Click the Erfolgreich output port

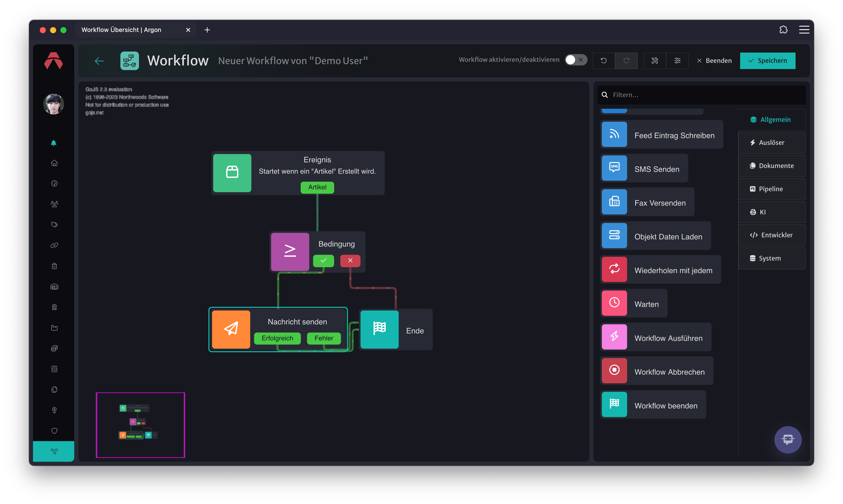(x=277, y=338)
